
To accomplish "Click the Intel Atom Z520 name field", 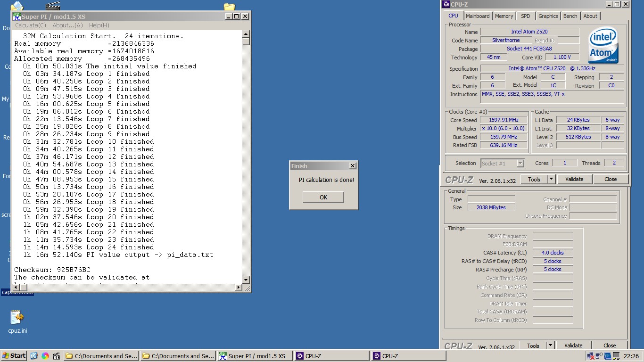I will (529, 32).
